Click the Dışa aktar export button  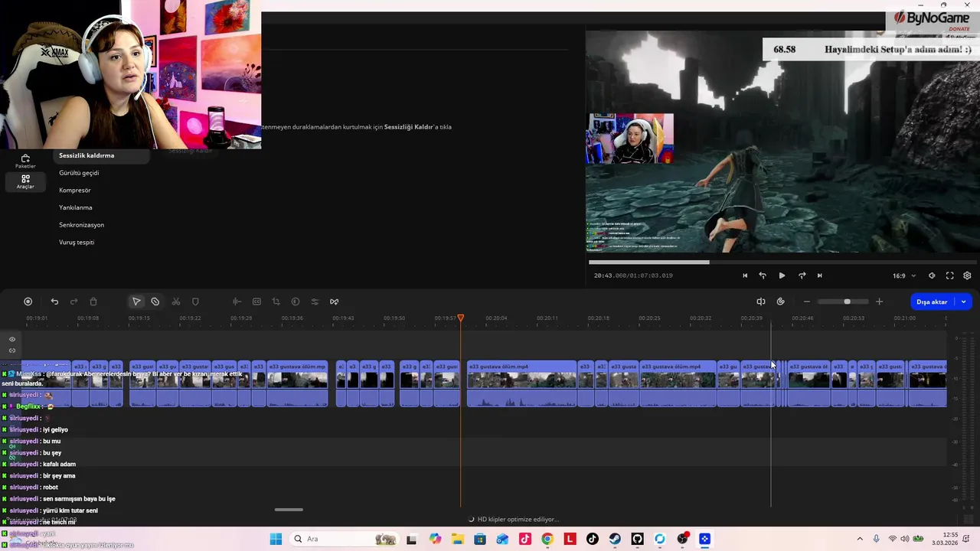[x=932, y=302]
